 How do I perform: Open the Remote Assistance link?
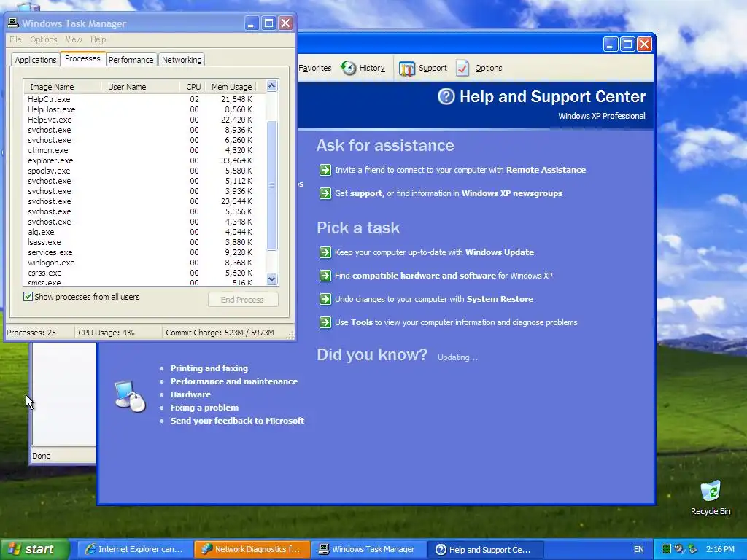pyautogui.click(x=546, y=170)
